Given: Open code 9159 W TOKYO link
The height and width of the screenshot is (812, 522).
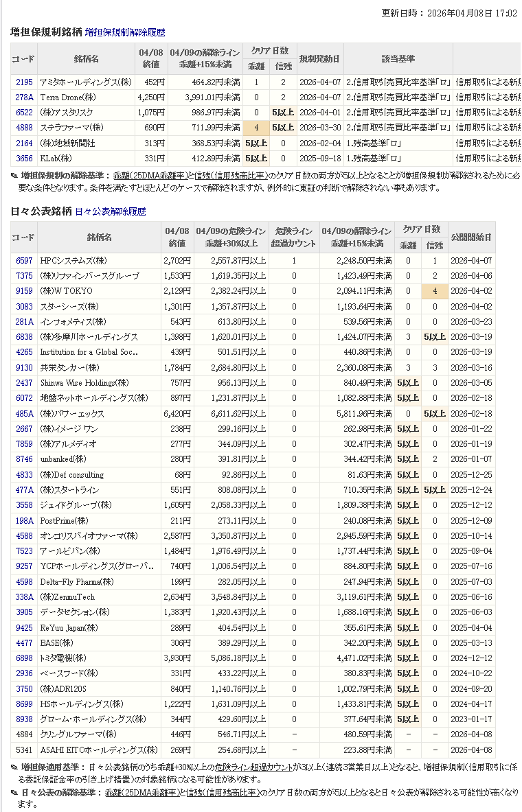Looking at the screenshot, I should [24, 291].
